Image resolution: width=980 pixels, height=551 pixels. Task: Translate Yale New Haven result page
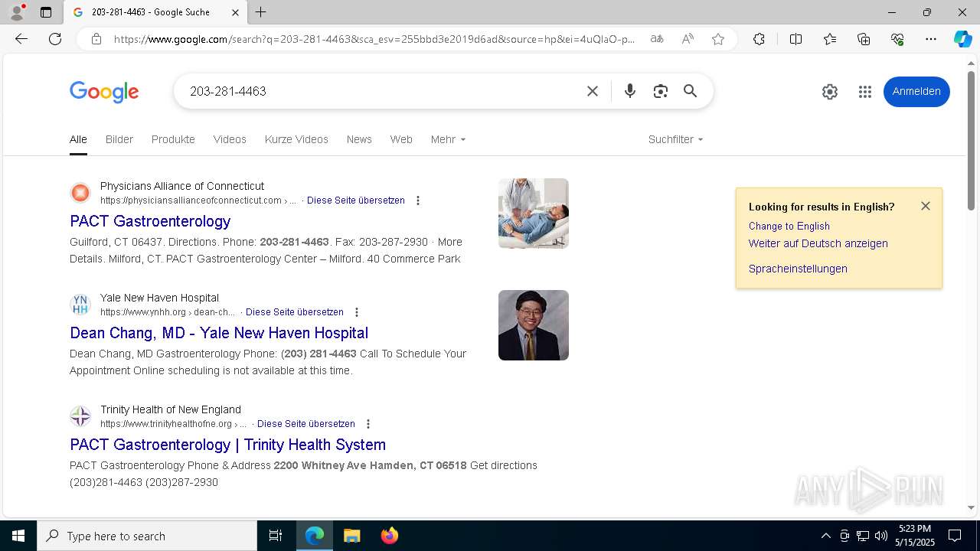(295, 312)
